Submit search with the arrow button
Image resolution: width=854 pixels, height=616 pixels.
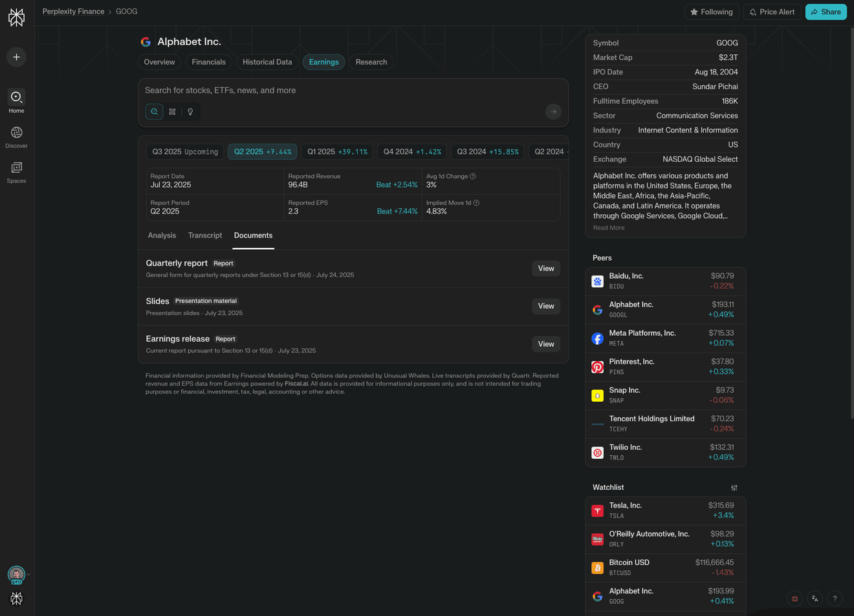tap(553, 111)
